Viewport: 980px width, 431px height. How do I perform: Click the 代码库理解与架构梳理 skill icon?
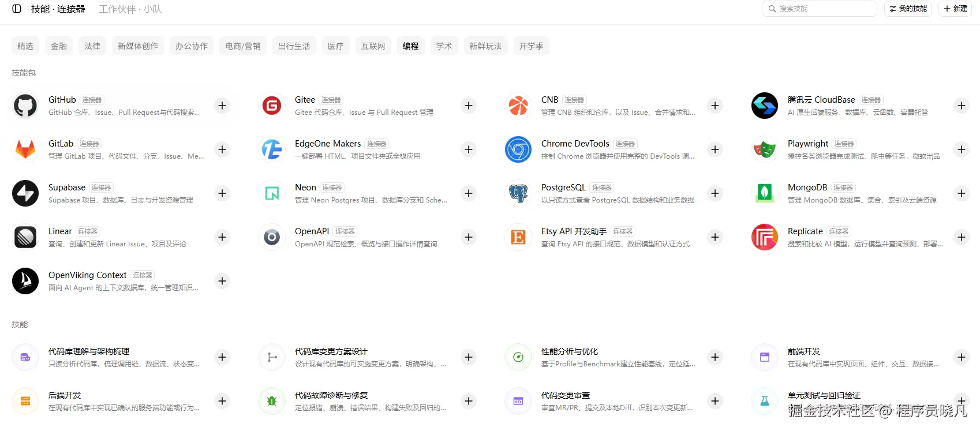point(25,357)
